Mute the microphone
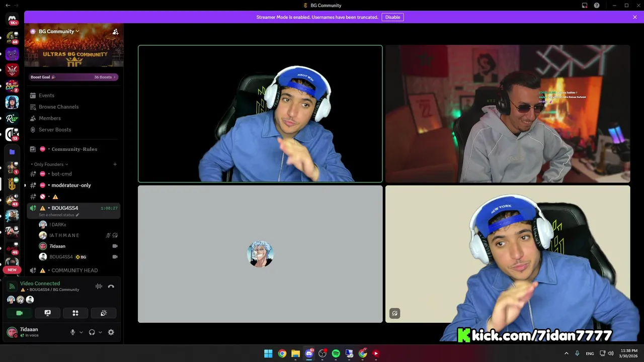Viewport: 644px width, 362px height. tap(72, 332)
